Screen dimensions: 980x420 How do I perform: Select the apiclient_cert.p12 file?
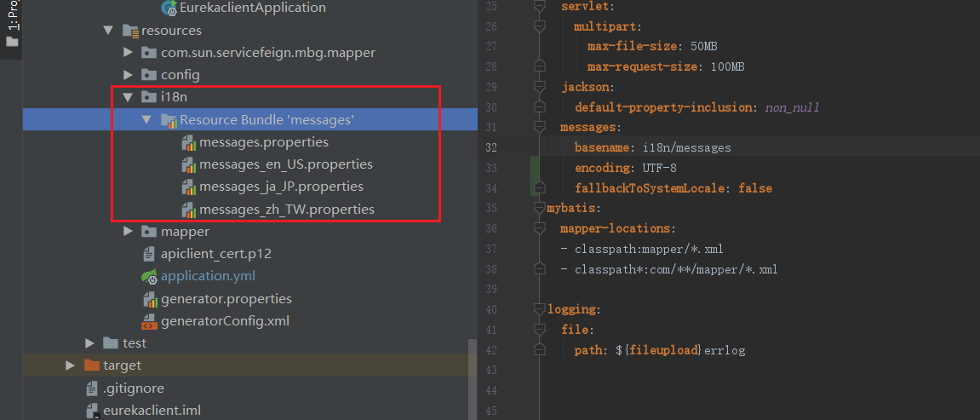(x=215, y=254)
